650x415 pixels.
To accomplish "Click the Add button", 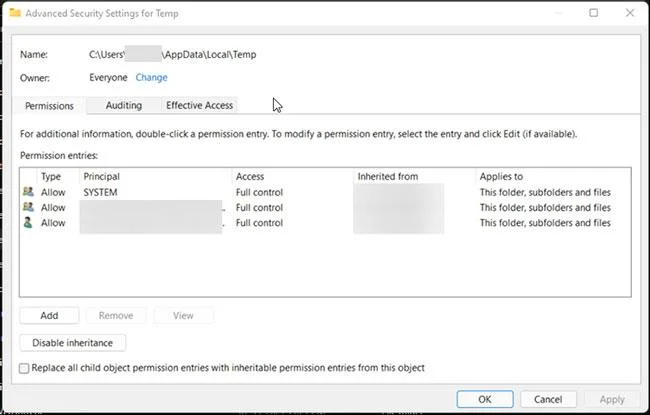I will click(x=49, y=315).
